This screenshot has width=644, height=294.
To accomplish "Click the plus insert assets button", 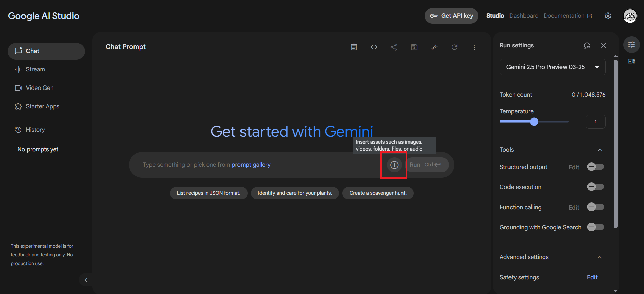I will click(x=394, y=165).
